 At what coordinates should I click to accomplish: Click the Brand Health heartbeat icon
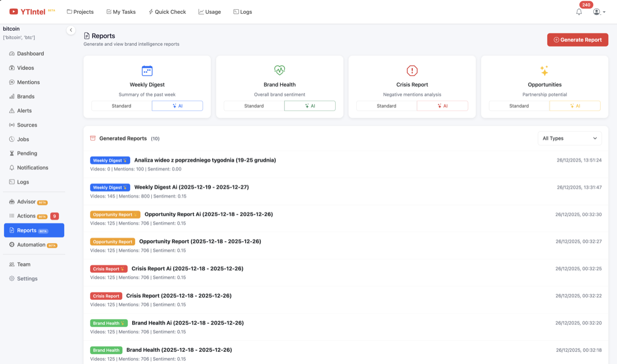(x=279, y=71)
